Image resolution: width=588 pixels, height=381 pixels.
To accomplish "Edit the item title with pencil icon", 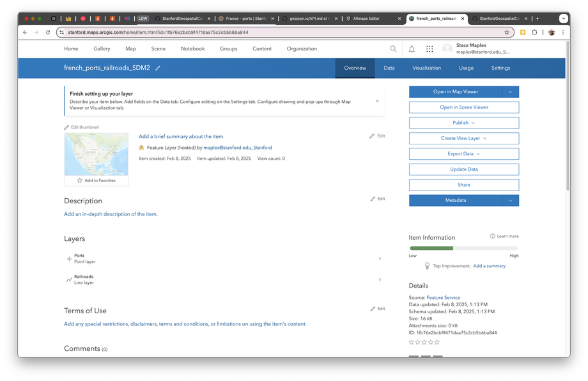I will click(158, 68).
